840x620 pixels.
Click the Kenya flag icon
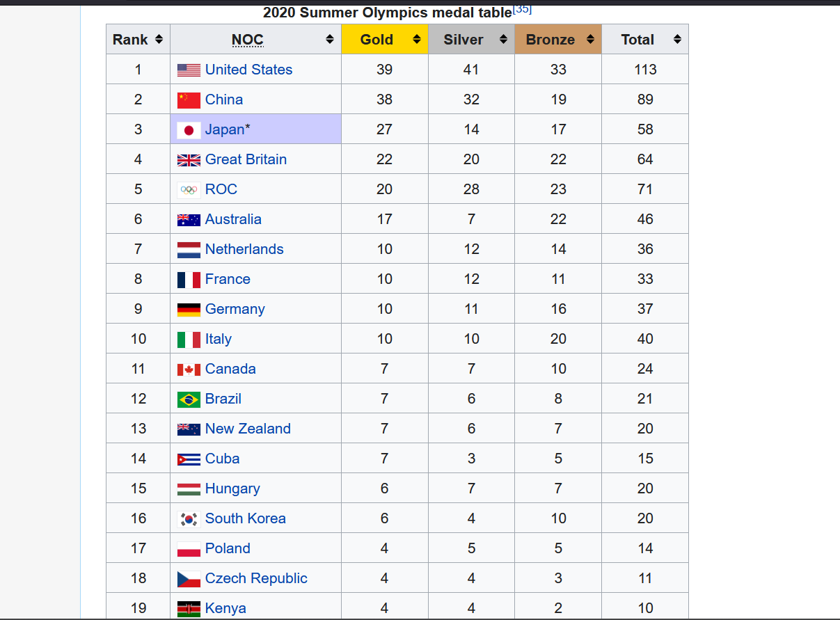coord(189,608)
